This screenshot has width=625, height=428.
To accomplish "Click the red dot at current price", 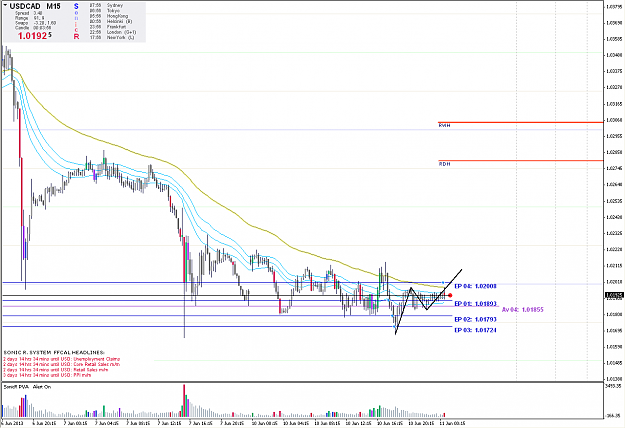I will coord(450,295).
